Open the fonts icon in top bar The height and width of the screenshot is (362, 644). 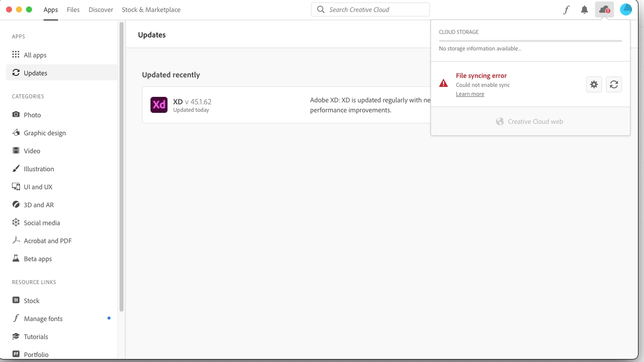566,10
